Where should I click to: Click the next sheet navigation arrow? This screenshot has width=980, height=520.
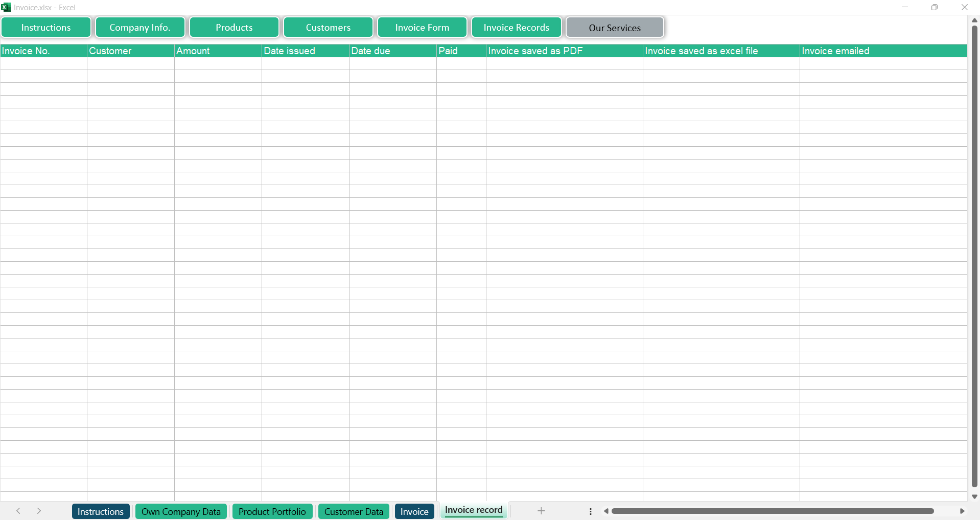point(39,511)
